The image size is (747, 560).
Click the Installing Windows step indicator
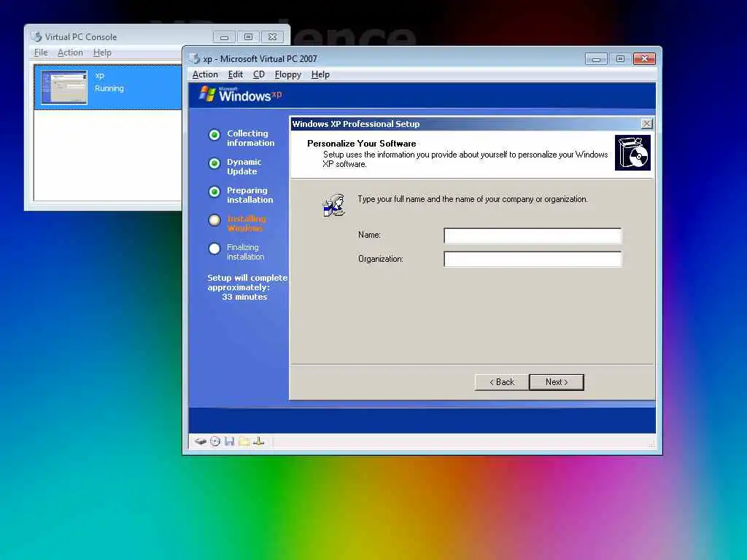pyautogui.click(x=214, y=220)
